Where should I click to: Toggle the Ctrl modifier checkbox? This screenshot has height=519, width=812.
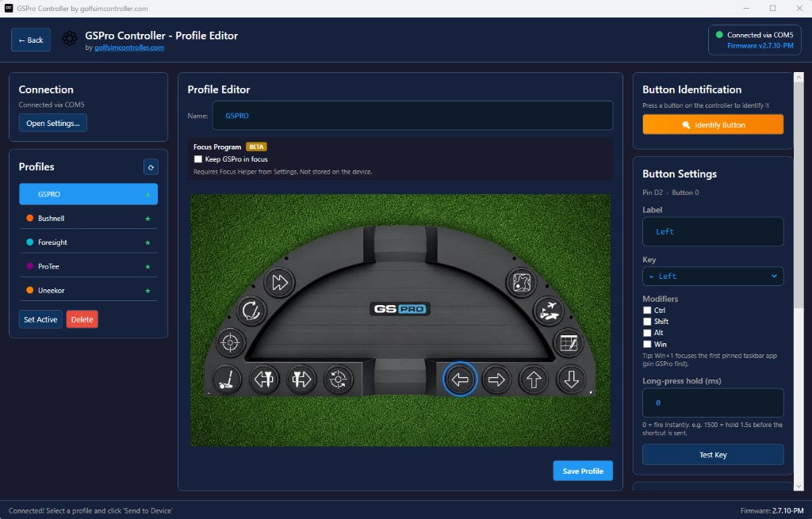pos(647,311)
